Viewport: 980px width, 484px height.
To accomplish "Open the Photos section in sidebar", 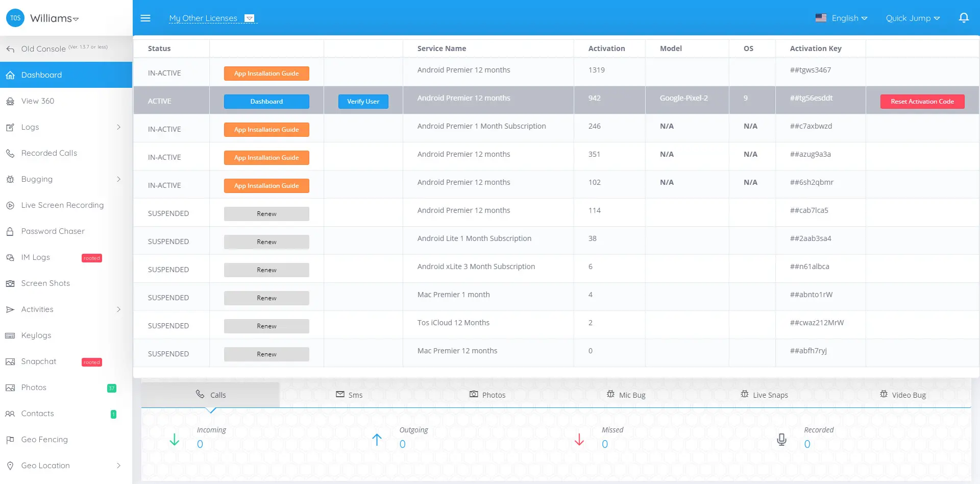I will (x=34, y=388).
